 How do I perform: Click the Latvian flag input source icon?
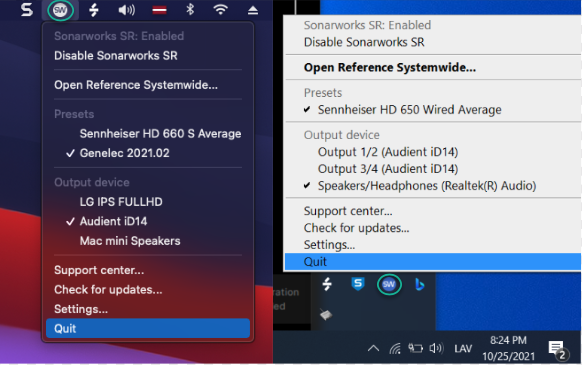pyautogui.click(x=159, y=10)
